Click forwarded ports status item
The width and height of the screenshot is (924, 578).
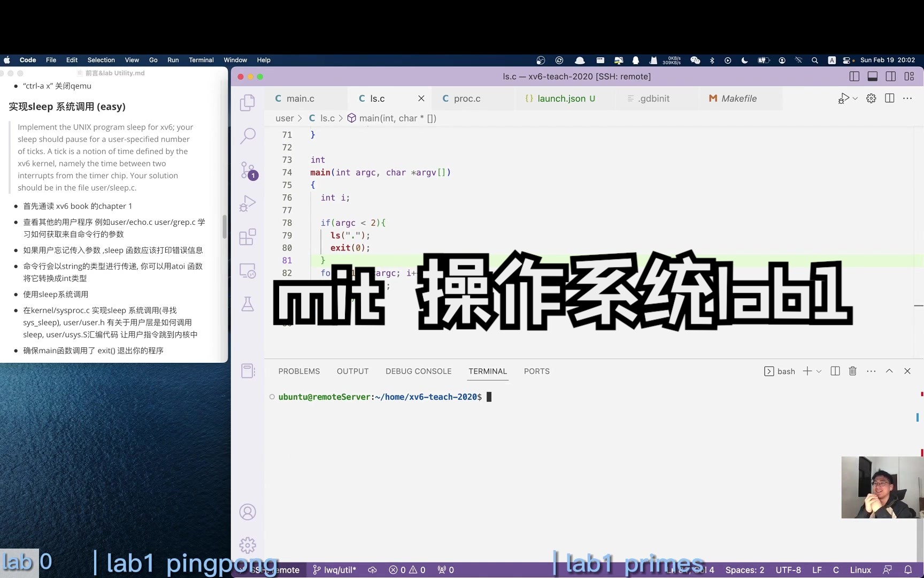tap(446, 570)
